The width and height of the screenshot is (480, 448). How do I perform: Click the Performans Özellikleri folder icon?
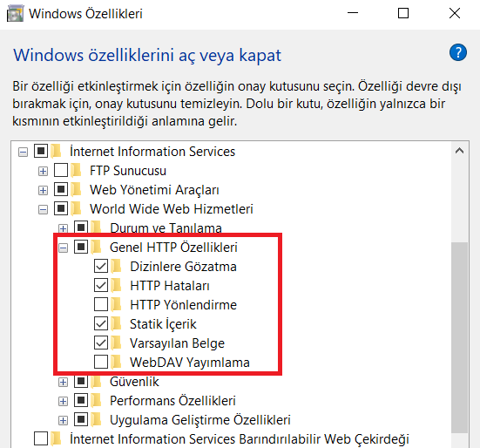coord(96,401)
